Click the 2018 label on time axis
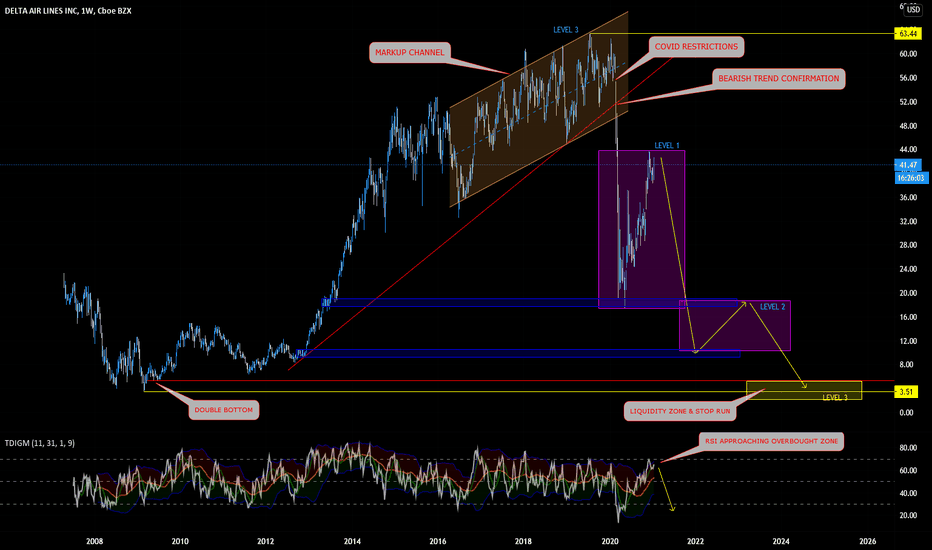 pyautogui.click(x=523, y=541)
